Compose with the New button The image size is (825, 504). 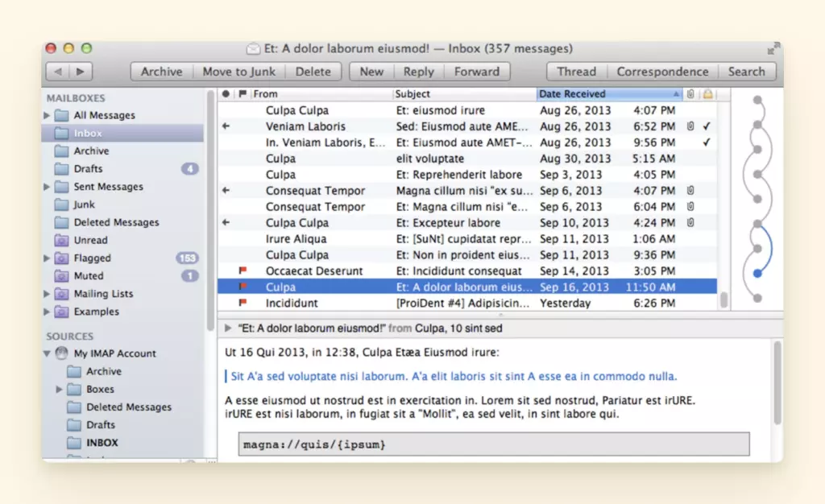tap(371, 72)
